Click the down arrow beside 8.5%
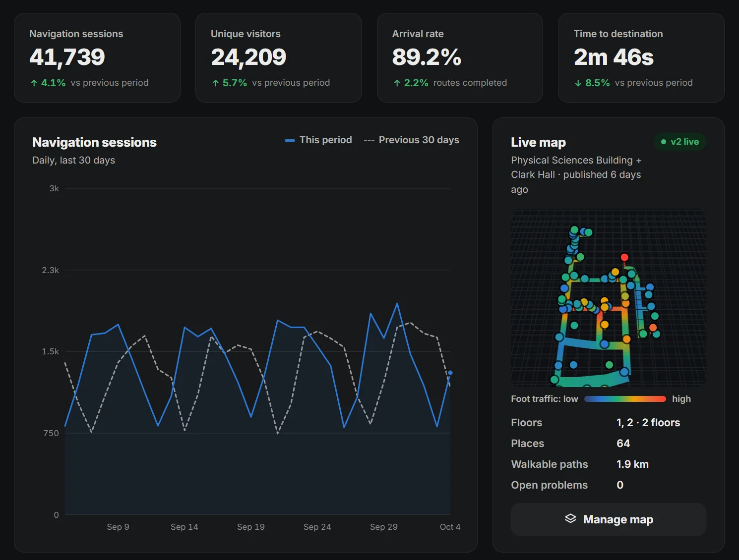 coord(578,83)
